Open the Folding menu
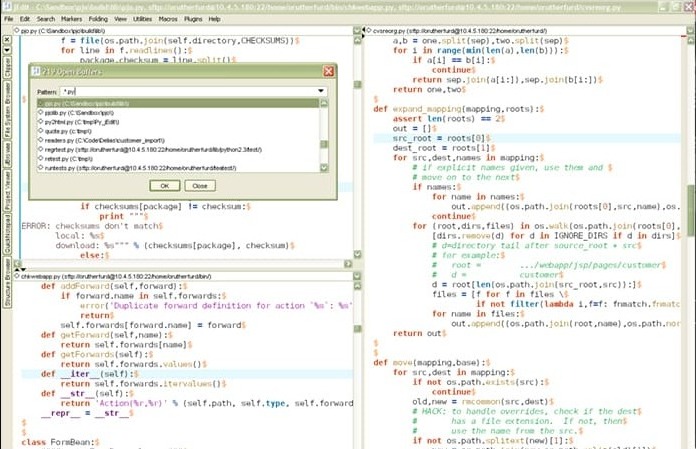 [x=98, y=18]
